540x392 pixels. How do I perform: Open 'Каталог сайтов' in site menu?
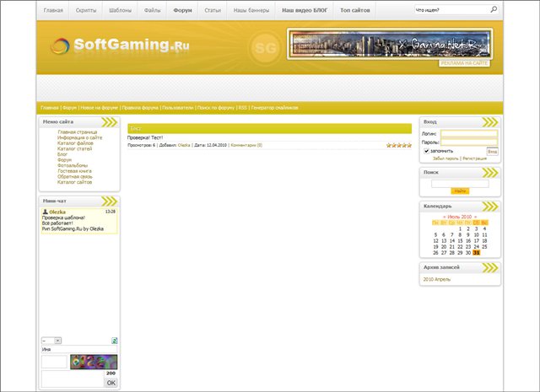(75, 182)
